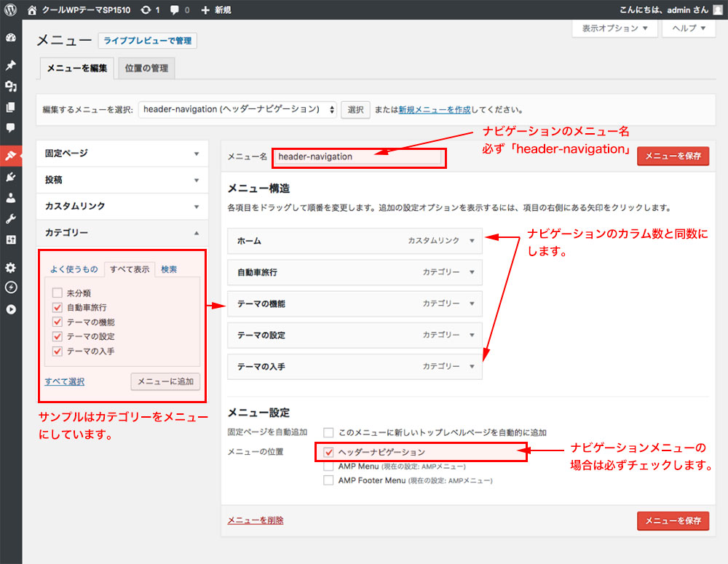Open Settings sliders icon in sidebar
Viewport: 728px width, 564px height.
(x=11, y=239)
